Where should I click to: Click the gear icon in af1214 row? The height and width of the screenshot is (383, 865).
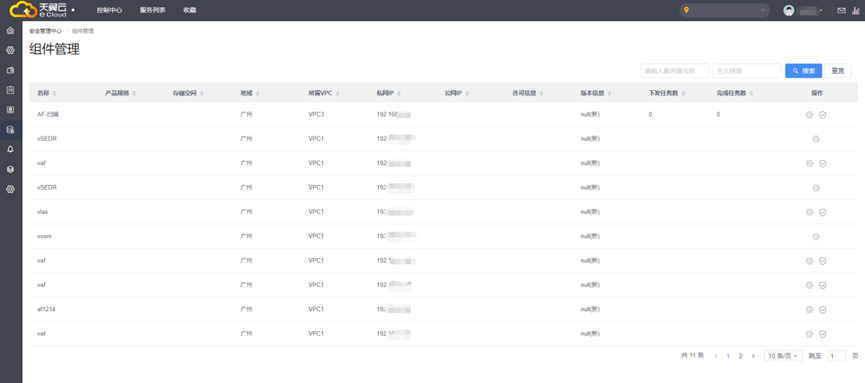(x=809, y=310)
